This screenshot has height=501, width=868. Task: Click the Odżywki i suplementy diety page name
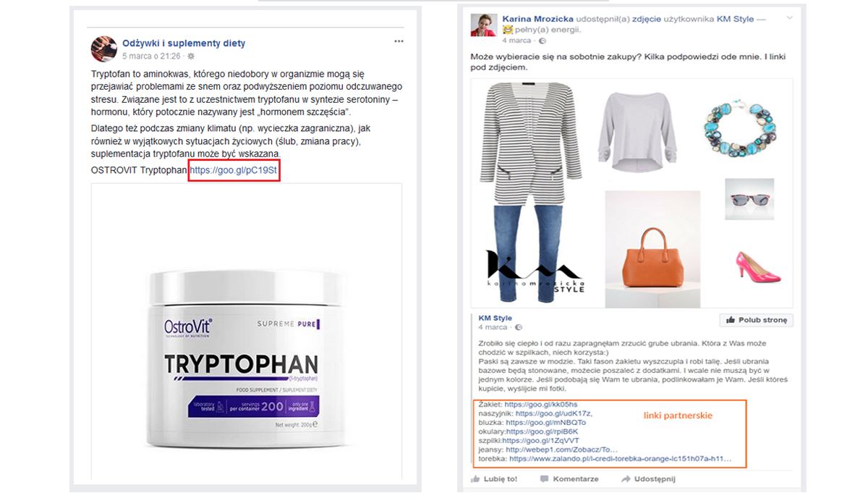click(x=184, y=43)
